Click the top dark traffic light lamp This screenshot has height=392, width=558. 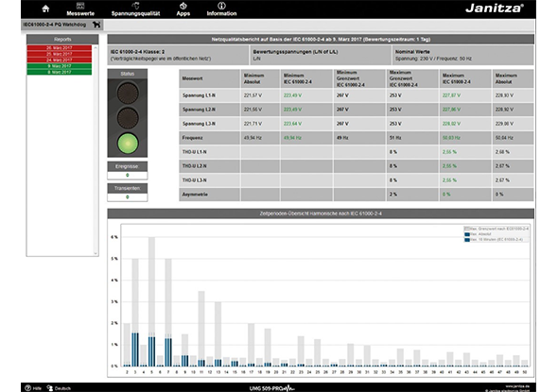(128, 94)
